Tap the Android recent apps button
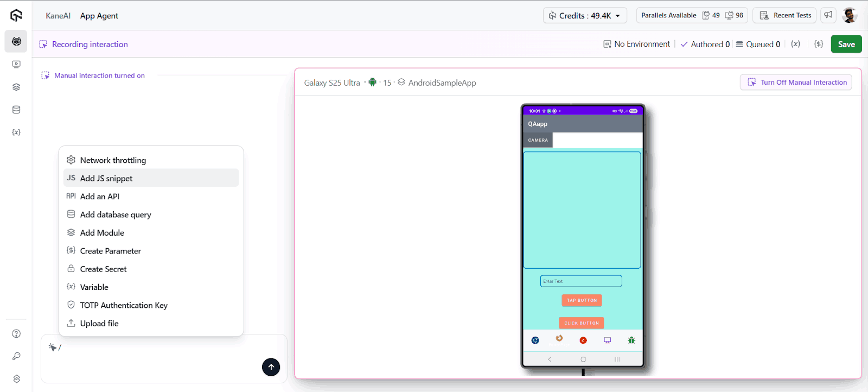Viewport: 868px width, 392px height. [617, 359]
